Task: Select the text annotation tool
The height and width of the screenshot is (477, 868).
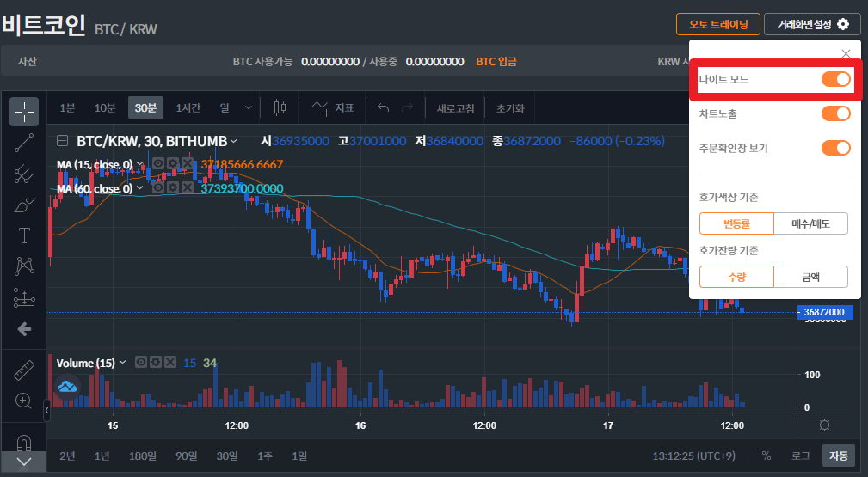Action: tap(24, 235)
